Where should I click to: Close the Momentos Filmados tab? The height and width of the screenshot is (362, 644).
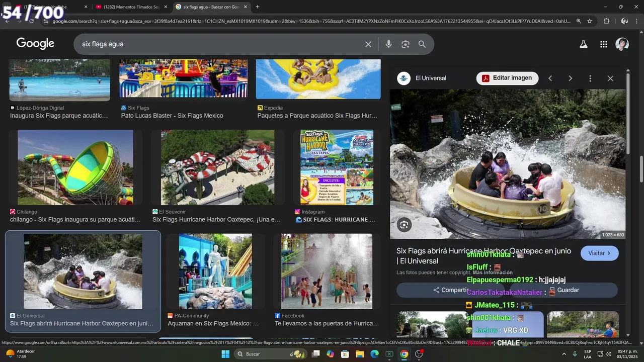(166, 7)
